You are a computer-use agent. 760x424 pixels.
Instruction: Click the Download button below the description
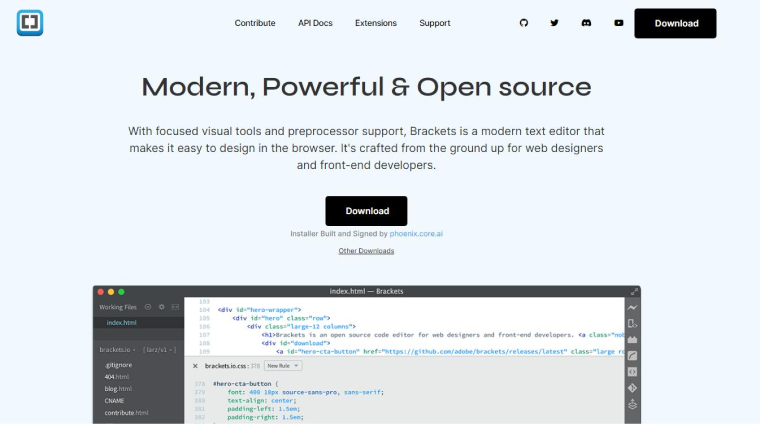tap(366, 211)
